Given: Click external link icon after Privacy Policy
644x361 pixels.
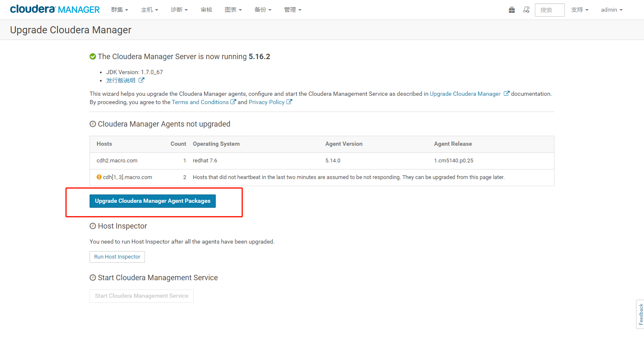Looking at the screenshot, I should (x=289, y=102).
